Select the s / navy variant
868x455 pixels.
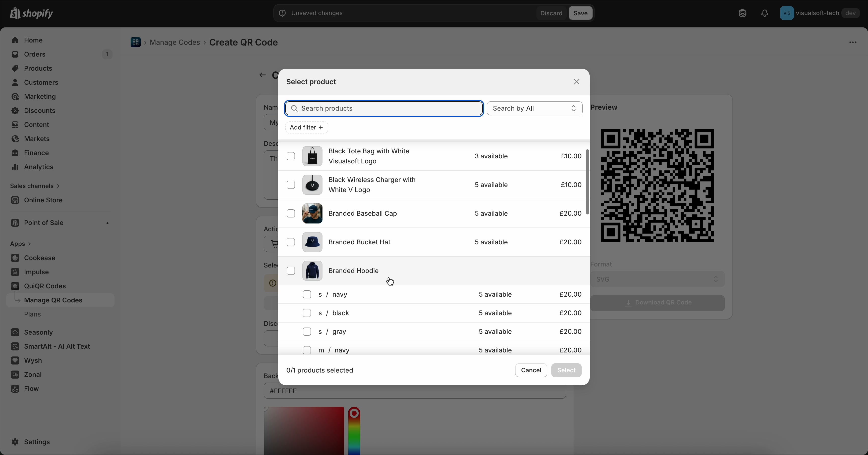(307, 294)
